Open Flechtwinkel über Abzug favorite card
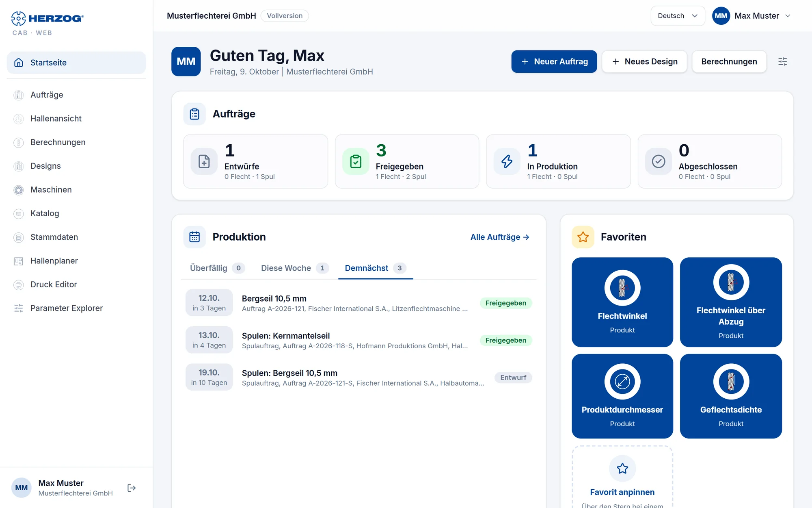Image resolution: width=812 pixels, height=508 pixels. coord(731,302)
